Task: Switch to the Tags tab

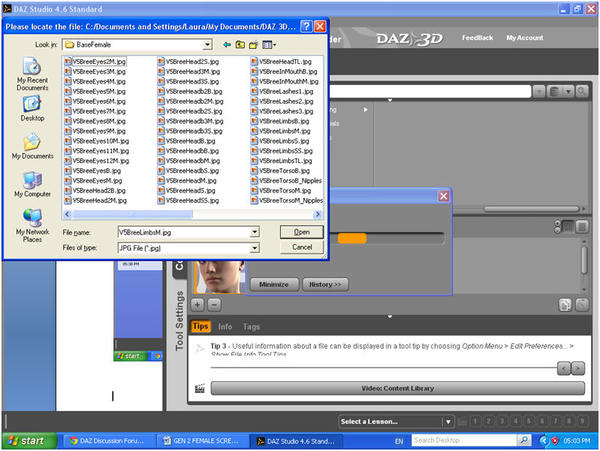Action: click(251, 327)
